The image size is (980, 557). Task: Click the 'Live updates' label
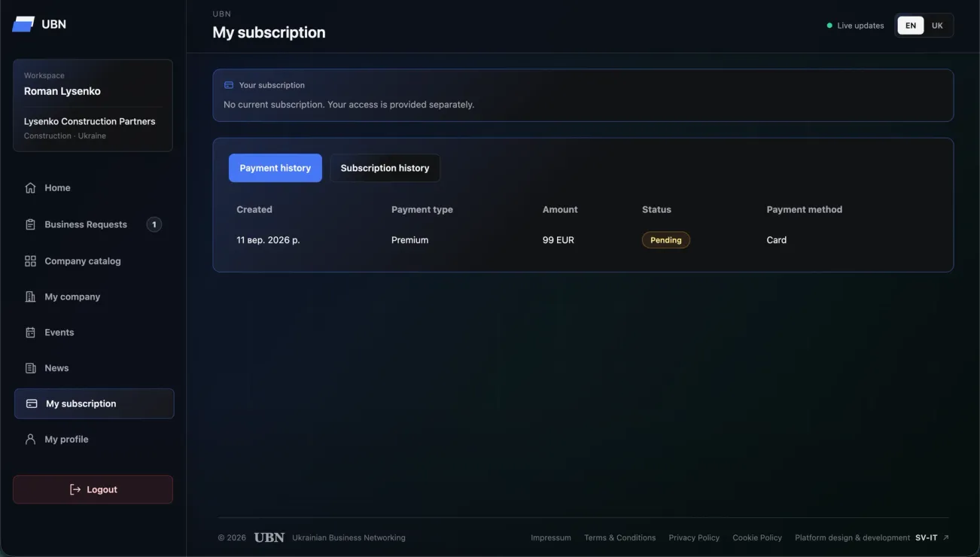click(860, 26)
